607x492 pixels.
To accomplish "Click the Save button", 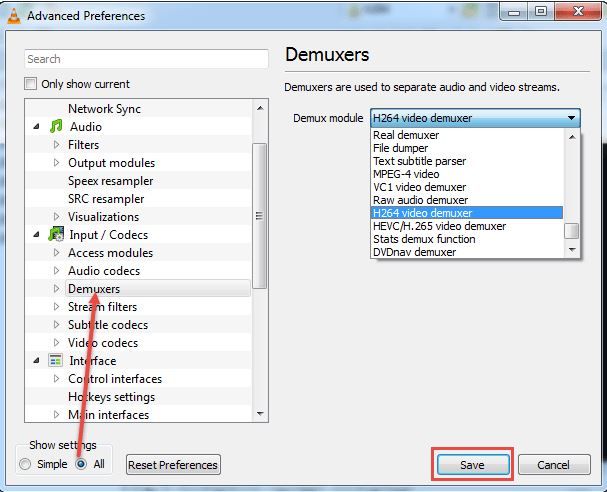I will click(473, 465).
